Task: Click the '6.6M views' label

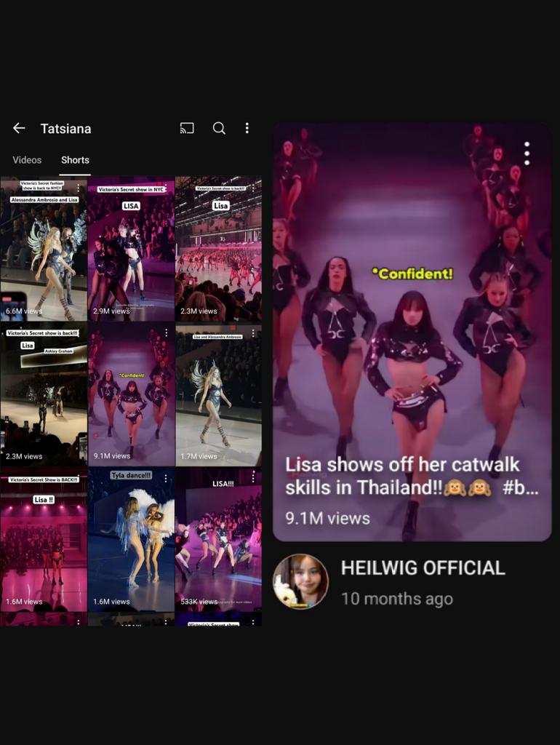Action: [x=24, y=311]
